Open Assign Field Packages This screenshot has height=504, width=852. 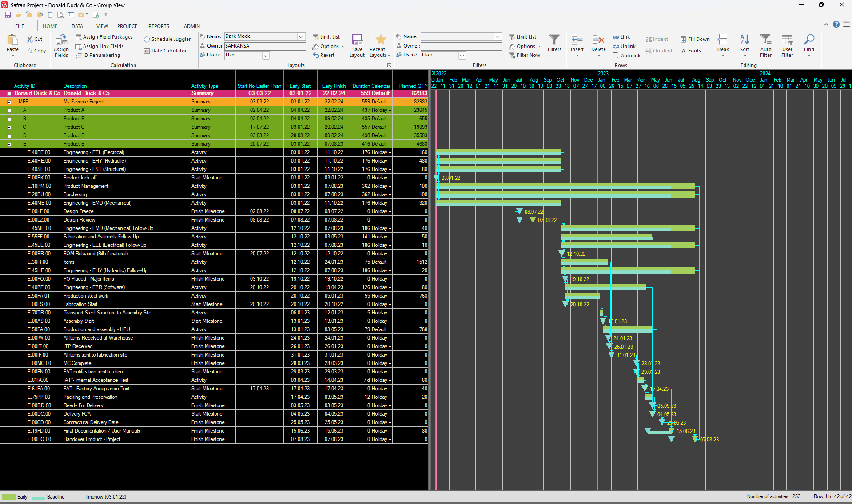(x=104, y=37)
